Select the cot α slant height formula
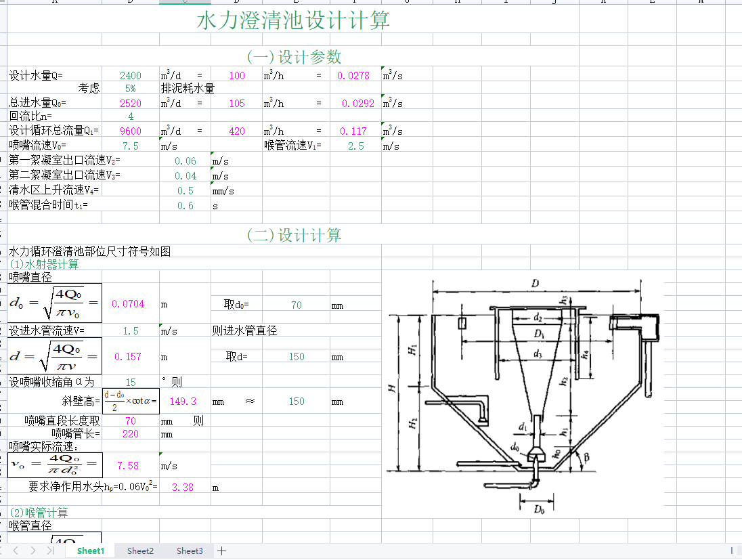 pos(131,402)
